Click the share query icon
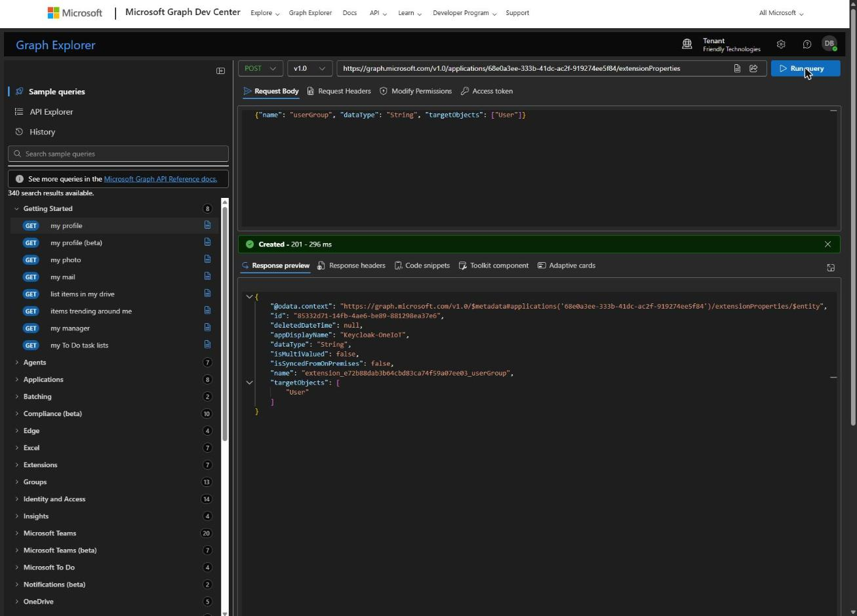 click(x=753, y=68)
